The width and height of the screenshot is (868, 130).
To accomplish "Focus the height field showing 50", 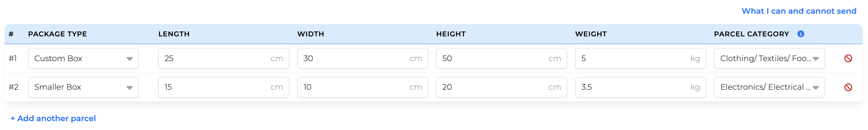I will (x=501, y=58).
